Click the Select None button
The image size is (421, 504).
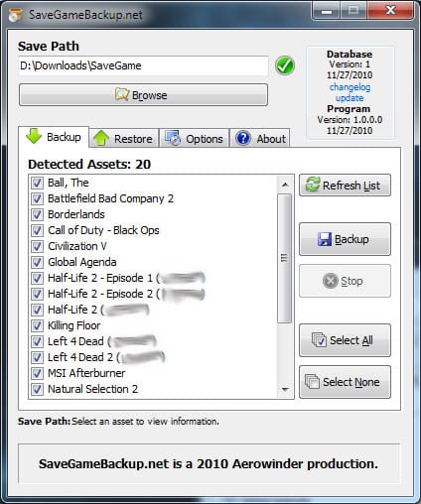pyautogui.click(x=345, y=382)
